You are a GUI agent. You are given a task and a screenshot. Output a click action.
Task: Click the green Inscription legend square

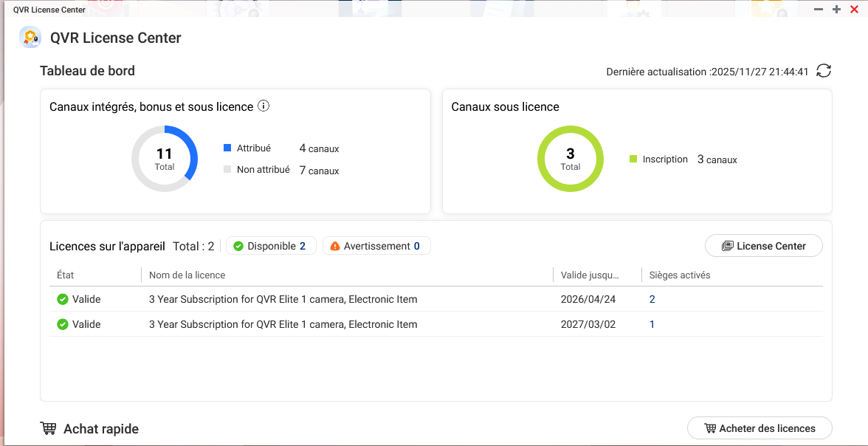[x=633, y=159]
